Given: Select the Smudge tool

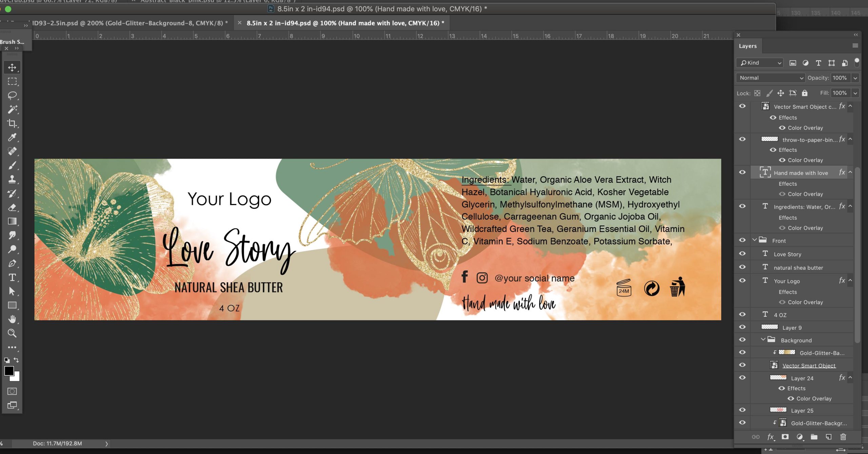Looking at the screenshot, I should click(12, 235).
